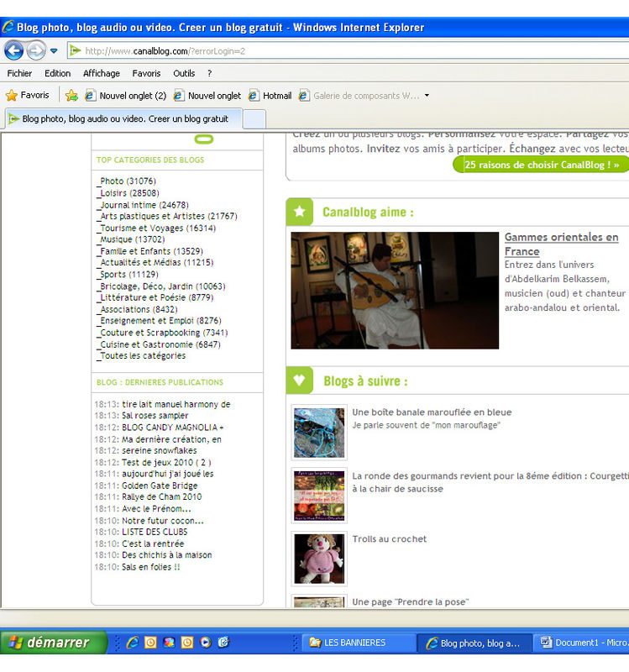Click the Favoris star button
The width and height of the screenshot is (629, 672).
point(28,95)
